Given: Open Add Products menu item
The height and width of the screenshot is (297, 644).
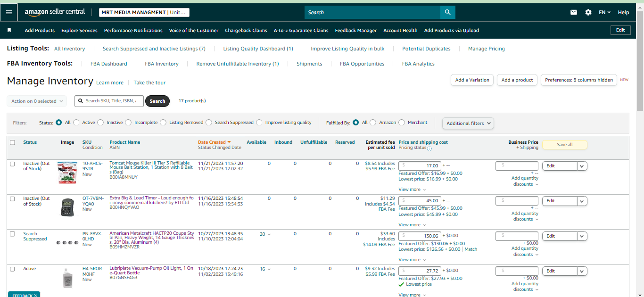Looking at the screenshot, I should (40, 30).
